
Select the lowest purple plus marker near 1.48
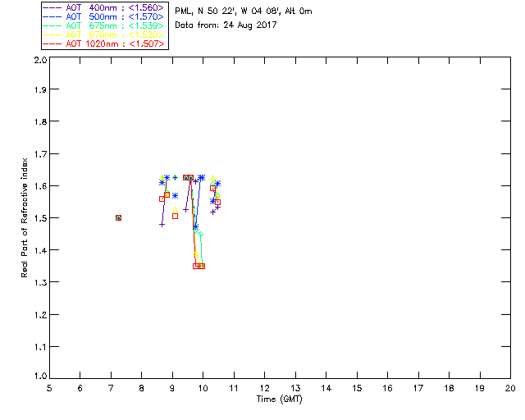162,225
